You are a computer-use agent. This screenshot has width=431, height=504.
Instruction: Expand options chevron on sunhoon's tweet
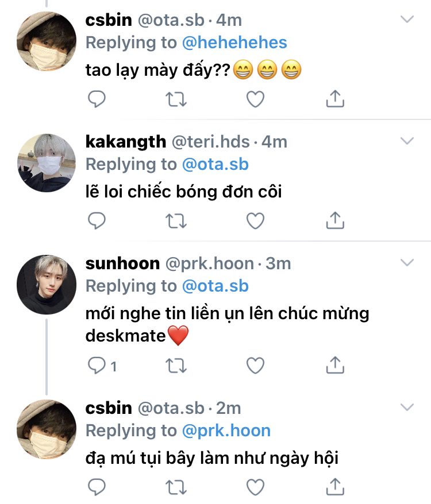407,263
